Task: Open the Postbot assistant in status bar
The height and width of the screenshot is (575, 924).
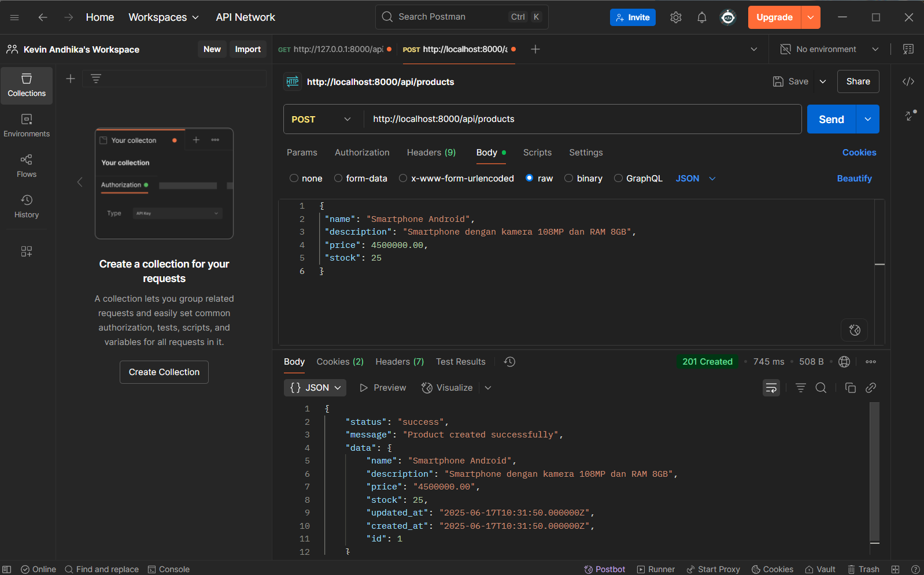Action: 604,569
